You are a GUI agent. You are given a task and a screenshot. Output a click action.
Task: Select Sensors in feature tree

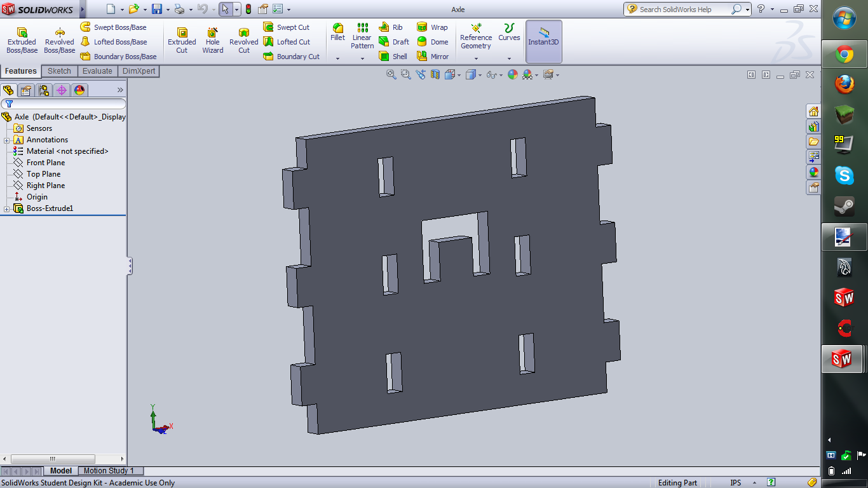click(39, 128)
